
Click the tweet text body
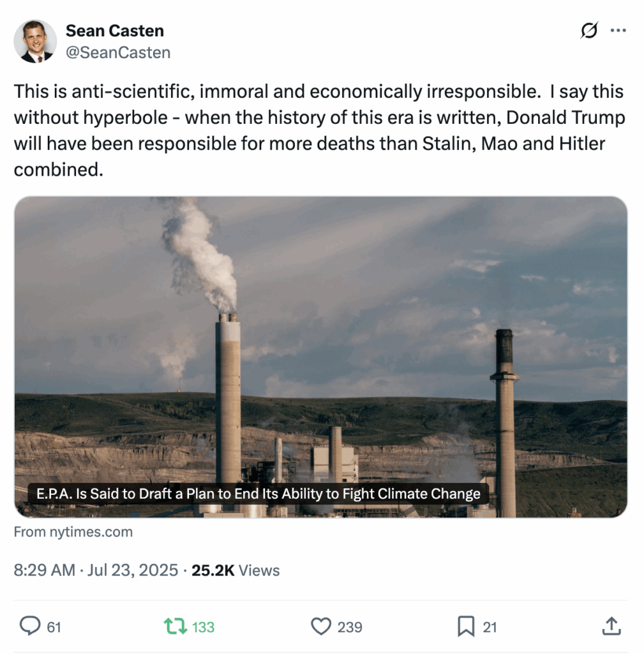point(319,130)
